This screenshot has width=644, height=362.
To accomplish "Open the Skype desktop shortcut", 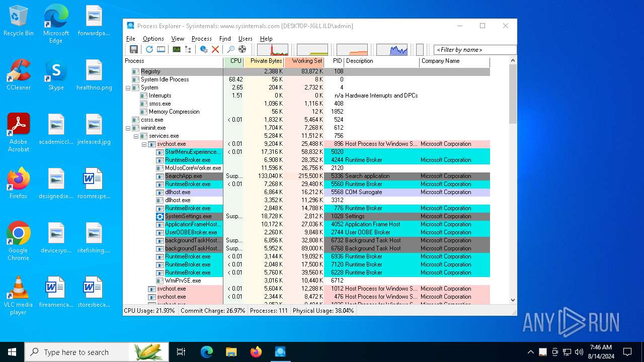I will (x=56, y=75).
